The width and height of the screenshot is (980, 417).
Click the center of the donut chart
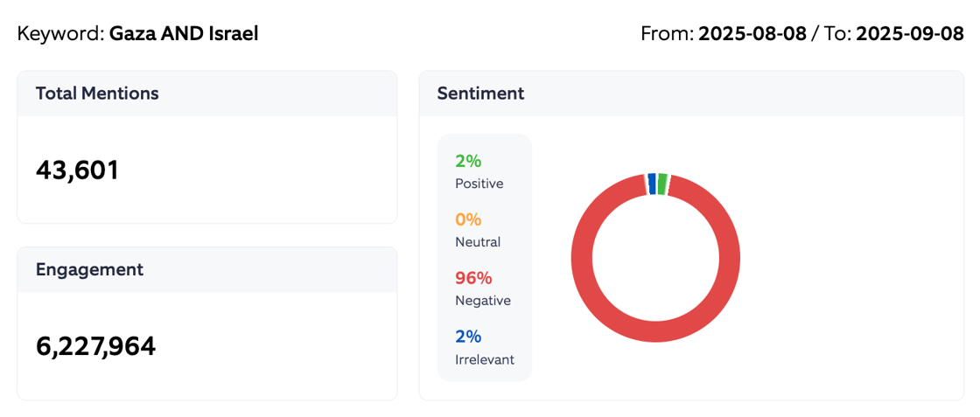[655, 259]
